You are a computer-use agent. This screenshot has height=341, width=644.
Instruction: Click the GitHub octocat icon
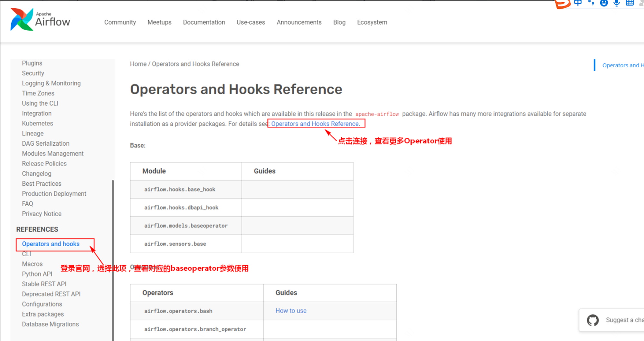(x=592, y=320)
